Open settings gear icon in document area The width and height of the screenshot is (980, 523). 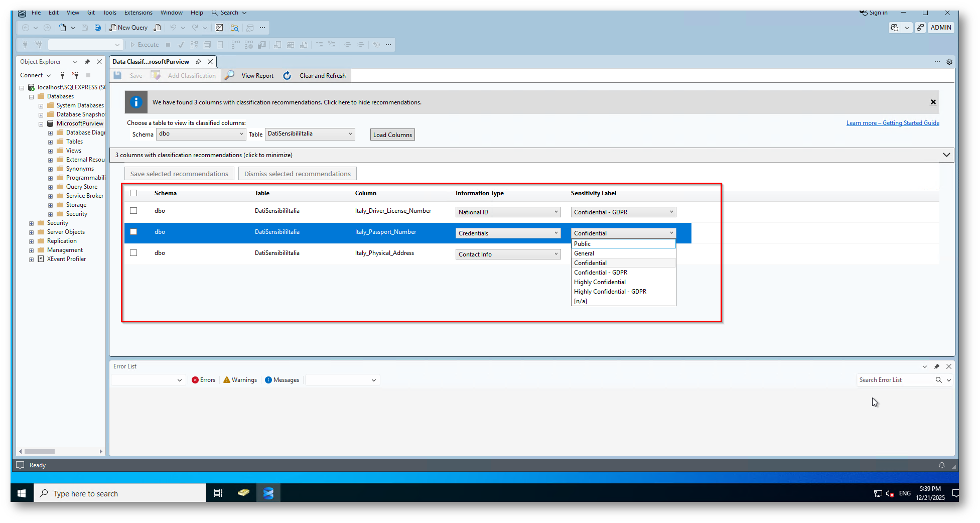(x=949, y=62)
